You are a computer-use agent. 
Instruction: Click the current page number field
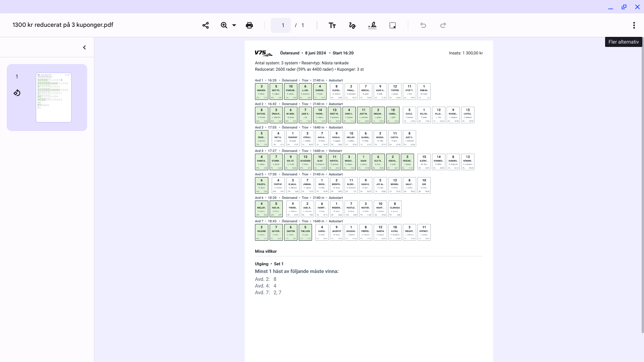click(281, 25)
